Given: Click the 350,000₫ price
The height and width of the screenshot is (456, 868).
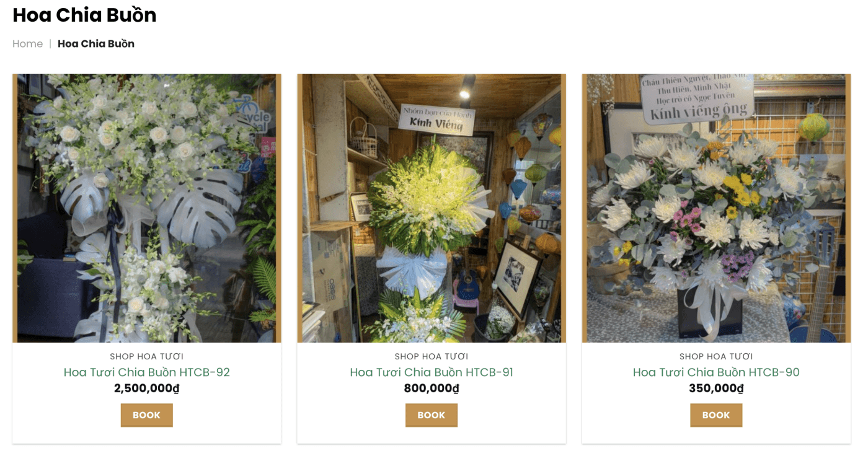Looking at the screenshot, I should 716,388.
